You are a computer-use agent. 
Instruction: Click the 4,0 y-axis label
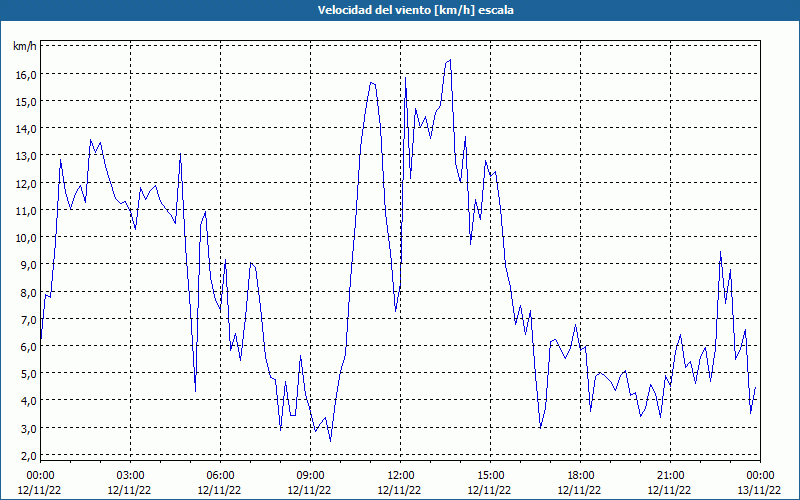29,401
